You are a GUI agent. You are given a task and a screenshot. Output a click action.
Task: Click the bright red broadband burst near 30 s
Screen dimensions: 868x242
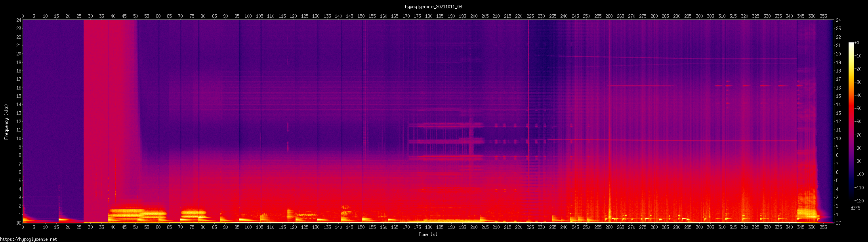[x=95, y=119]
